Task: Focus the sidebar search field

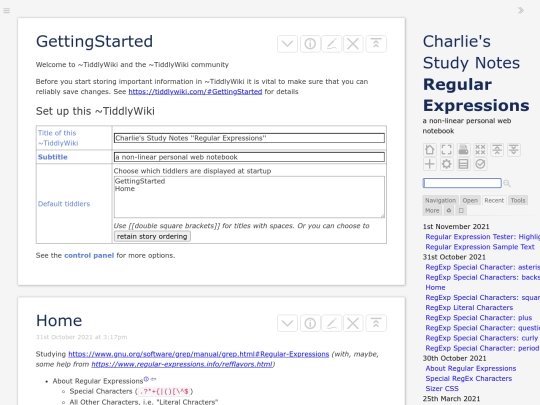Action: 462,183
